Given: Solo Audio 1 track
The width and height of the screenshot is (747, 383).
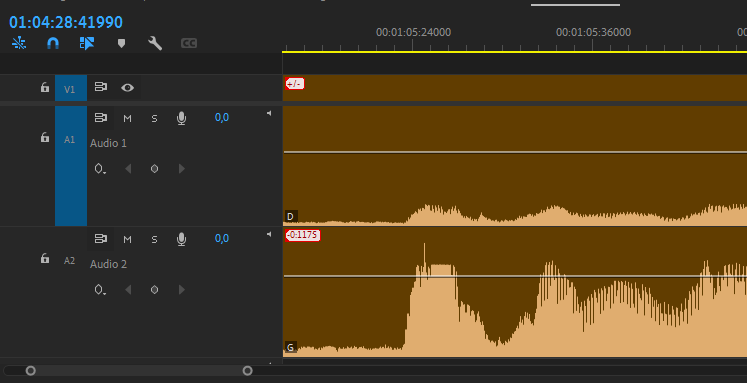Looking at the screenshot, I should pyautogui.click(x=154, y=118).
